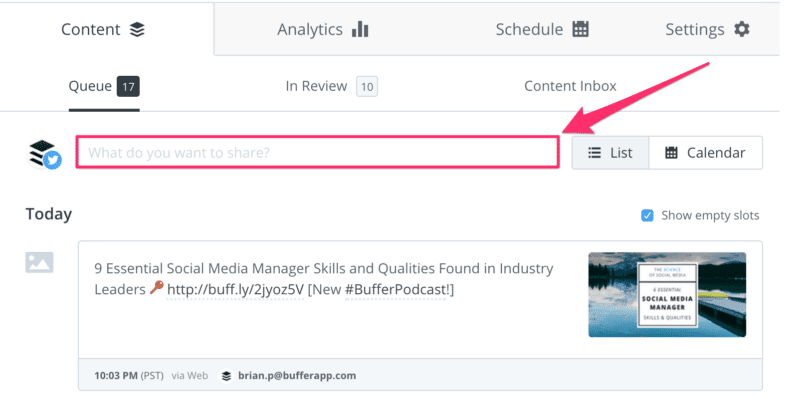
Task: Click the image placeholder icon beside the post
Action: click(39, 262)
